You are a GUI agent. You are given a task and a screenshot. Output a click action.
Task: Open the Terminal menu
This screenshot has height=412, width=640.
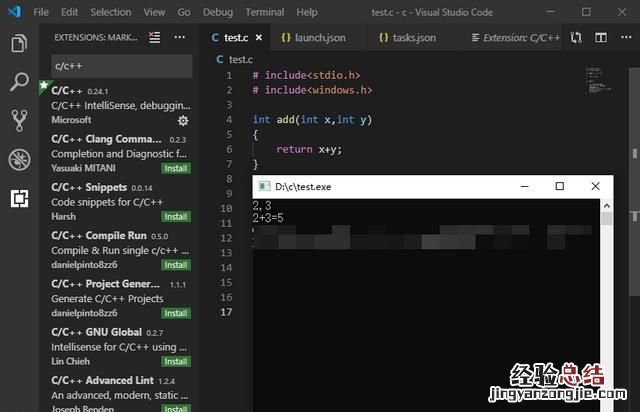pos(264,12)
